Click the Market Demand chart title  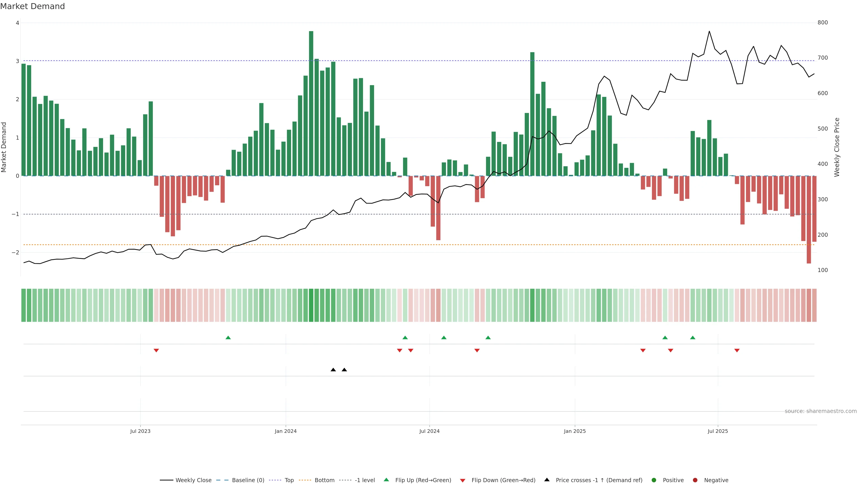(32, 6)
